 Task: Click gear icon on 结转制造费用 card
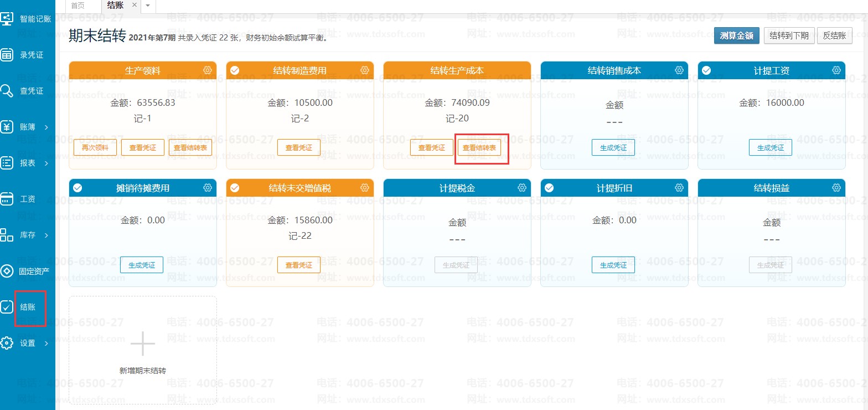(365, 70)
